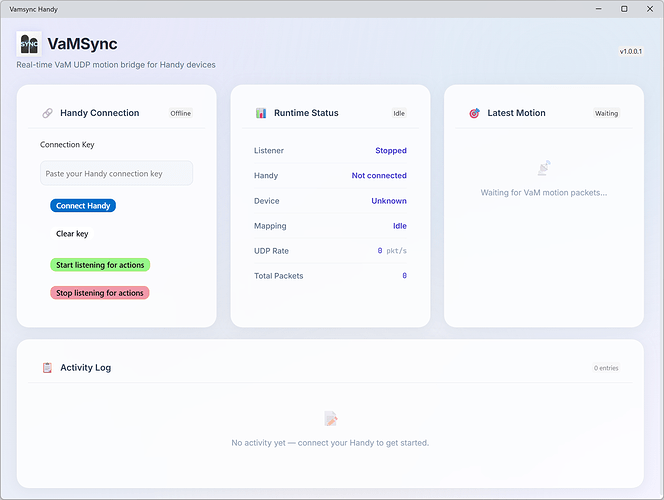Click the Latest Motion target icon
Image resolution: width=664 pixels, height=500 pixels.
coord(474,113)
